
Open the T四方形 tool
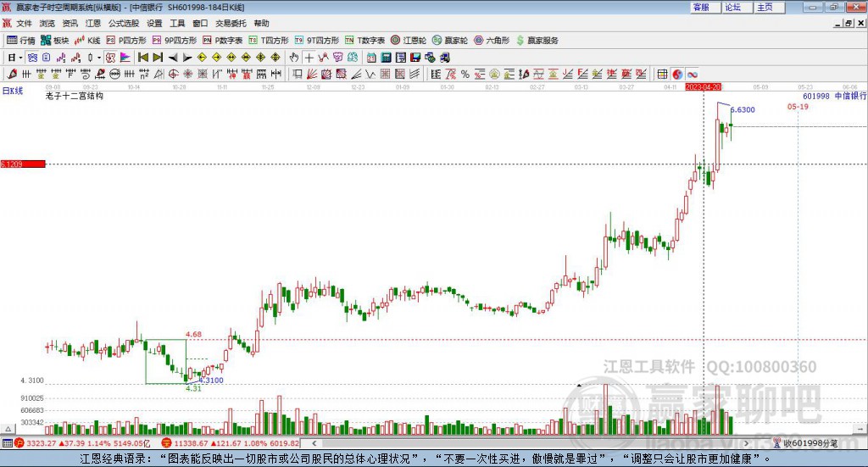[x=269, y=41]
